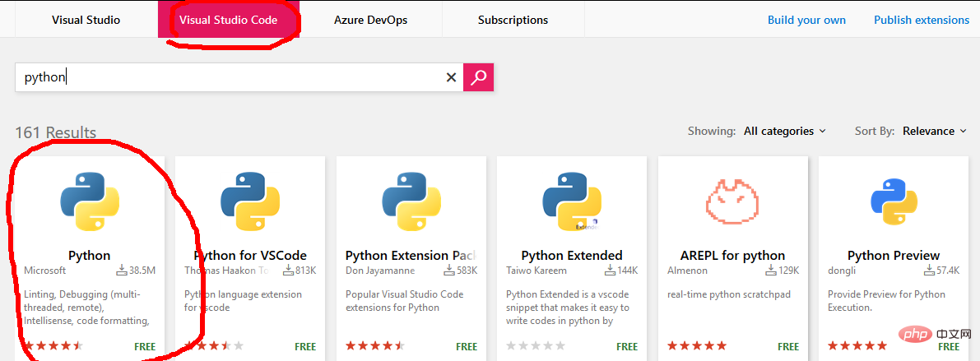This screenshot has width=980, height=361.
Task: Click the 161 Results count text
Action: tap(56, 132)
